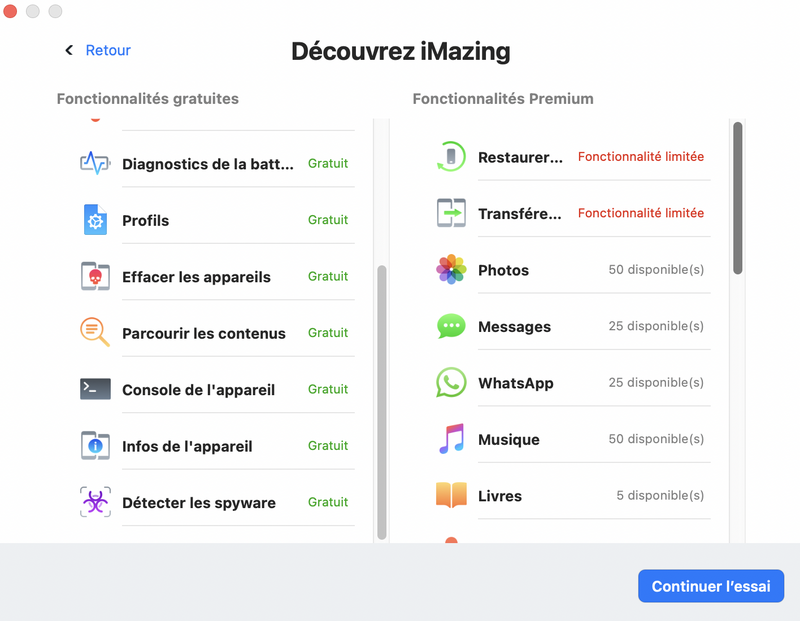Click Gratuit tag beside Profils
This screenshot has width=800, height=621.
328,220
